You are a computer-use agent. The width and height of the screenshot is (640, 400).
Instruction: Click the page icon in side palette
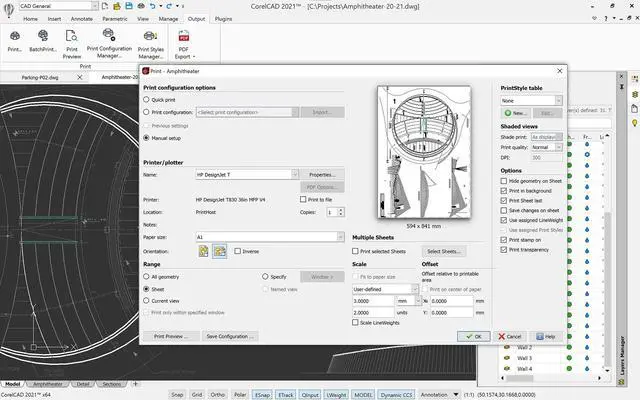point(635,109)
